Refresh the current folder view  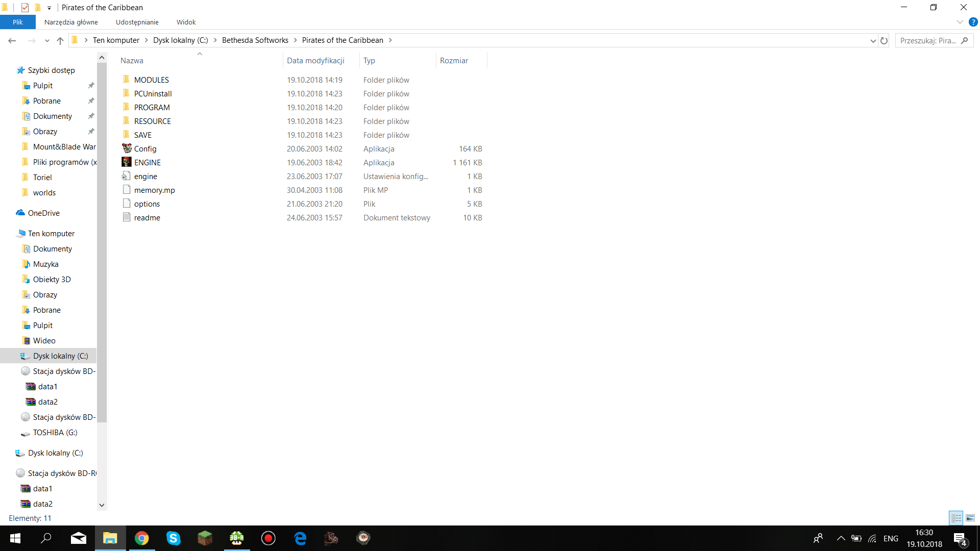pyautogui.click(x=884, y=40)
